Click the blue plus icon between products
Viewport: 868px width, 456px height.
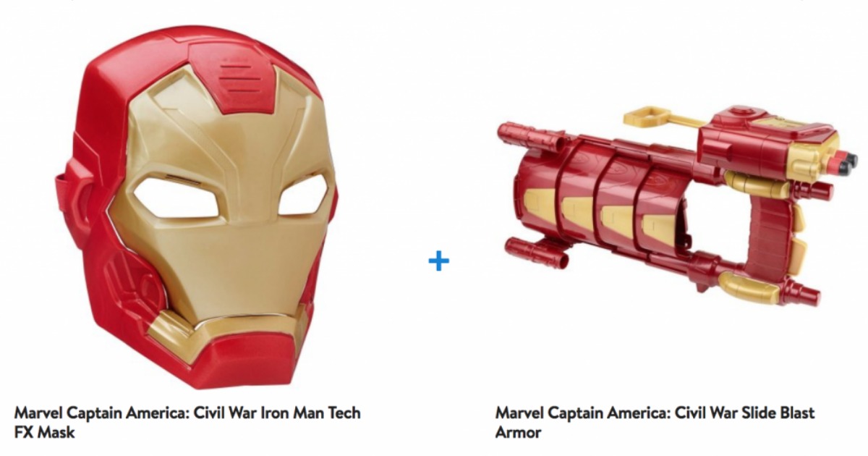pyautogui.click(x=438, y=261)
